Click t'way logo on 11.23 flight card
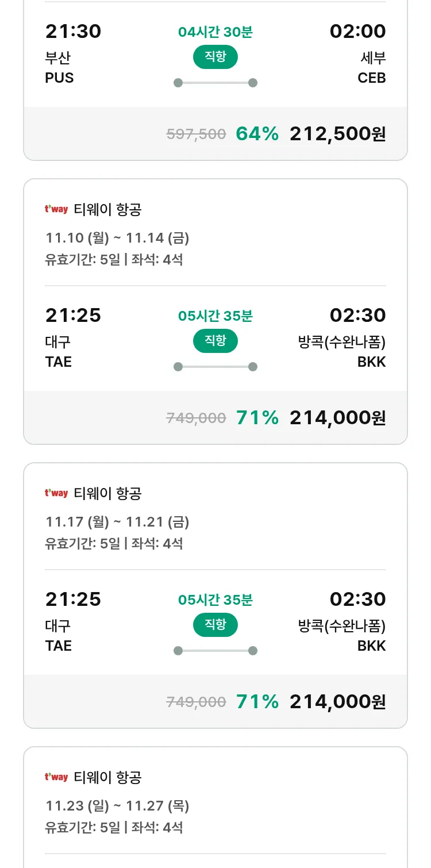Screen dimensions: 431x868 click(x=56, y=777)
